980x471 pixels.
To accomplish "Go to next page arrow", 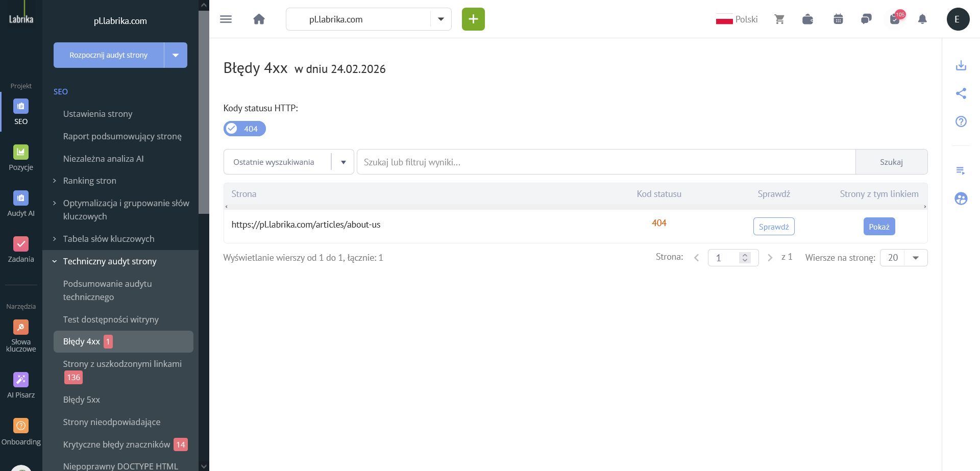I will coord(770,258).
